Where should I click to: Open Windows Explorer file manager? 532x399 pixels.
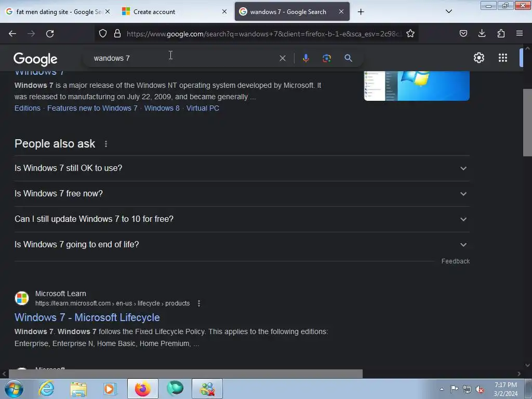[x=78, y=389]
